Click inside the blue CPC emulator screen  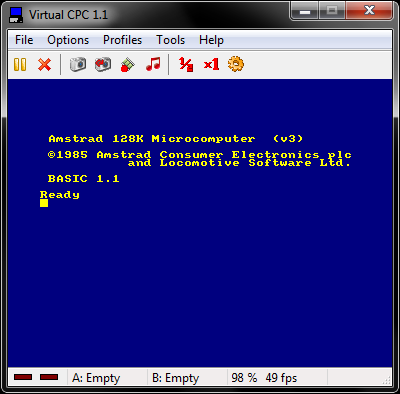tap(200, 223)
